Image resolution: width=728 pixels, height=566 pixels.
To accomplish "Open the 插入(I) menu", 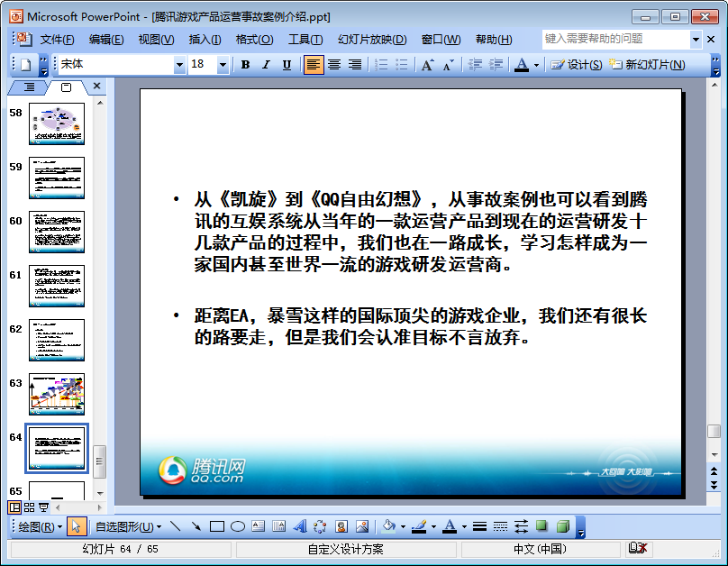I will coord(205,40).
